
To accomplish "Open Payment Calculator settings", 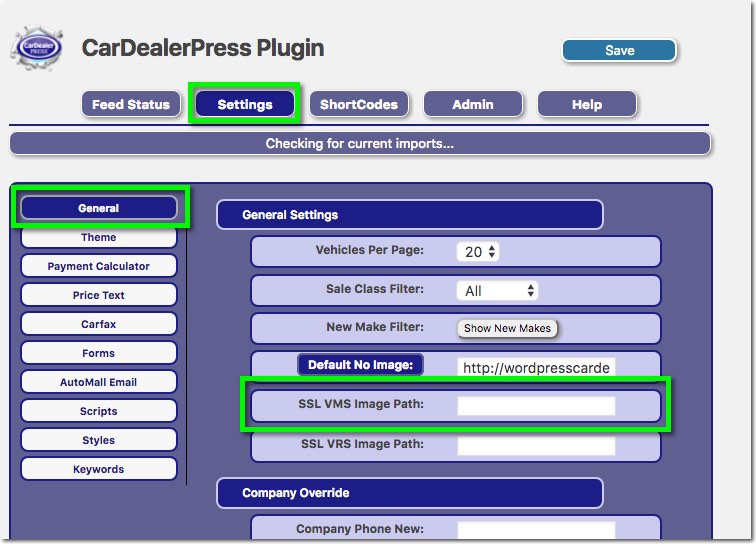I will [x=98, y=266].
